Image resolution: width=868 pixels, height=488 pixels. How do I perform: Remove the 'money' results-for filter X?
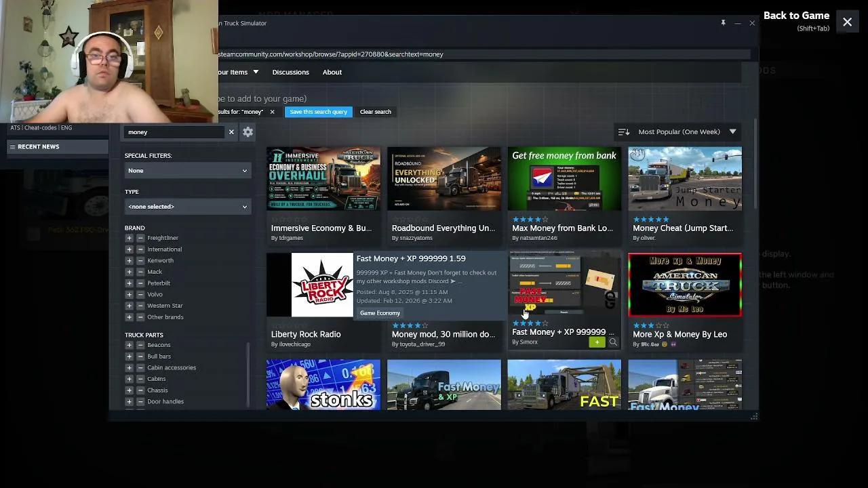272,112
